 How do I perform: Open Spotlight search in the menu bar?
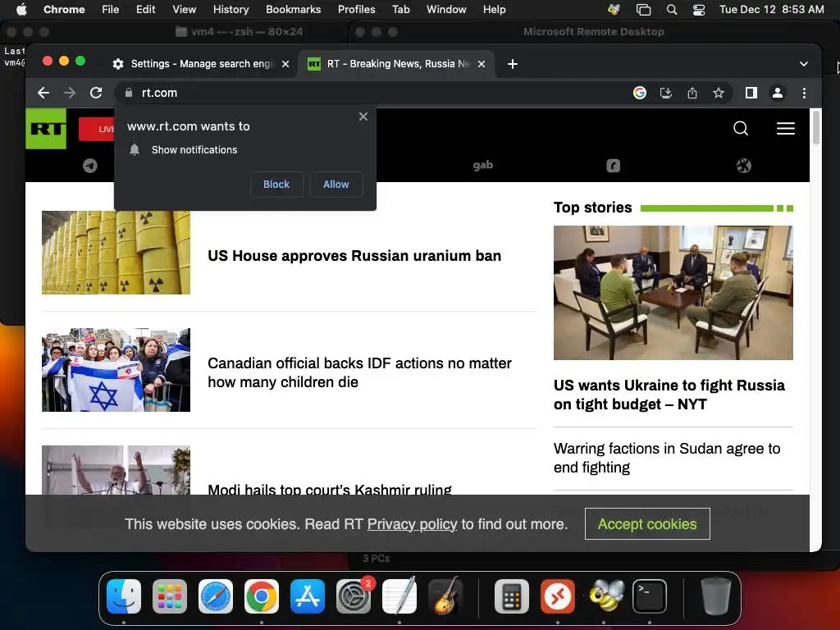[671, 9]
